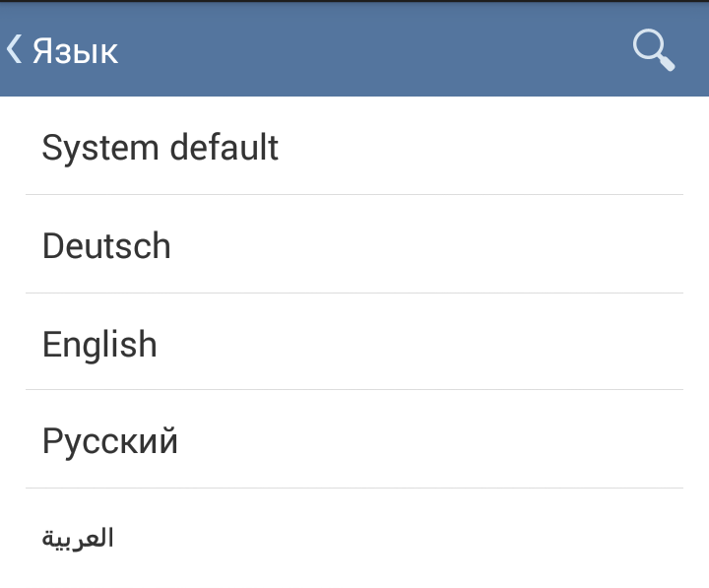
Task: Tap the Deutsch row
Action: 354,245
